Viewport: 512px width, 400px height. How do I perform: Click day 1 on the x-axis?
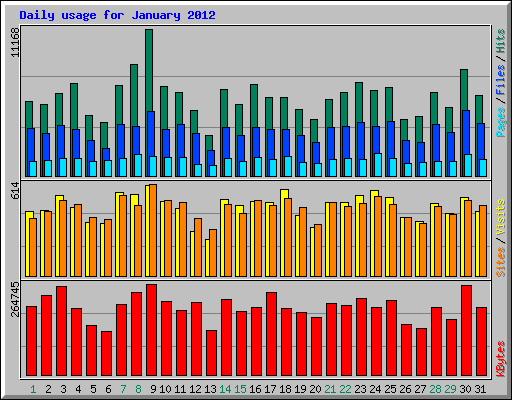tap(33, 389)
